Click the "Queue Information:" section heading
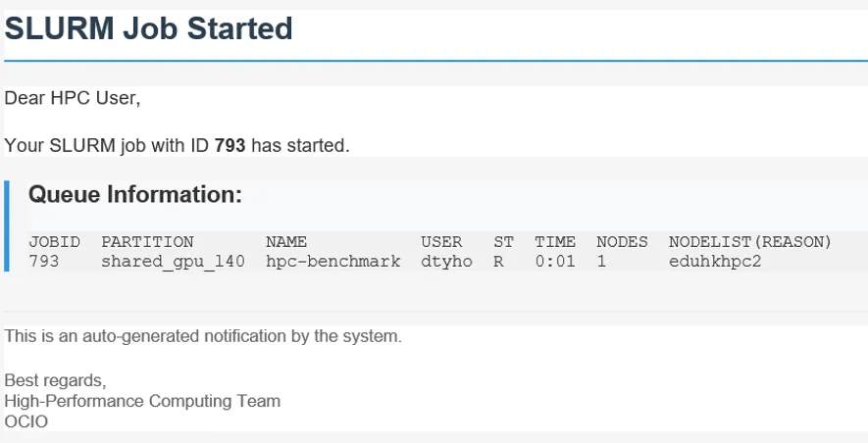 pos(135,195)
